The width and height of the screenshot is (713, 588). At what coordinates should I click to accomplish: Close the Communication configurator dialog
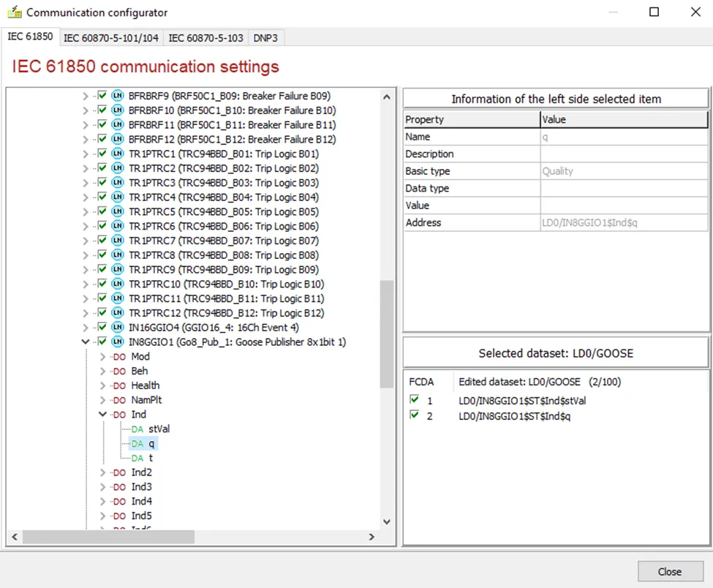pyautogui.click(x=670, y=571)
